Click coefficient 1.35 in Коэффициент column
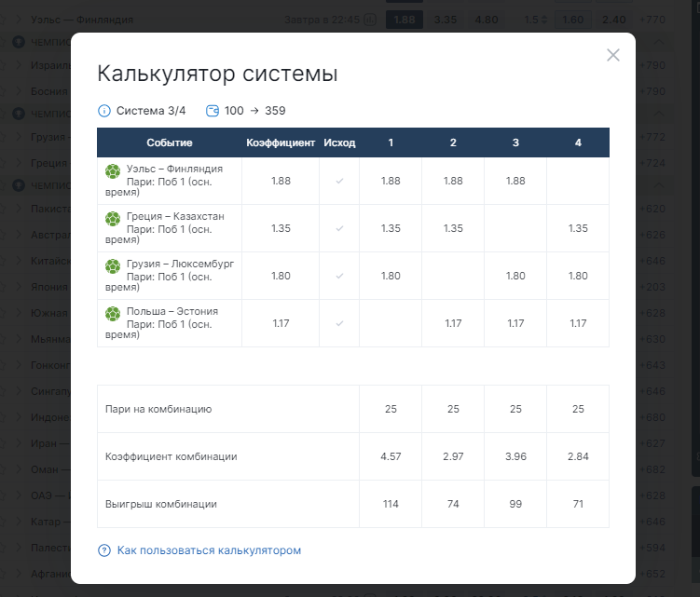Image resolution: width=700 pixels, height=597 pixels. coord(281,228)
